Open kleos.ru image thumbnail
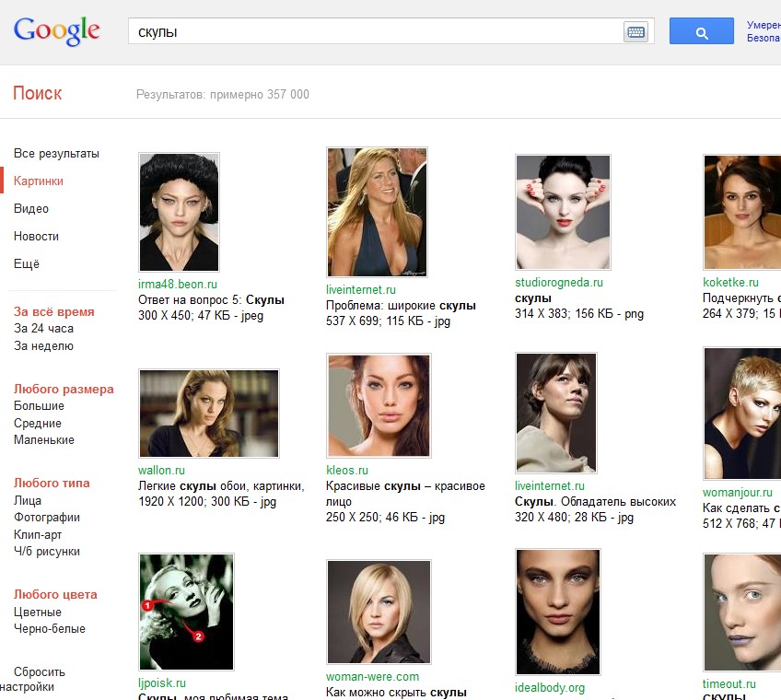The image size is (781, 700). click(379, 405)
